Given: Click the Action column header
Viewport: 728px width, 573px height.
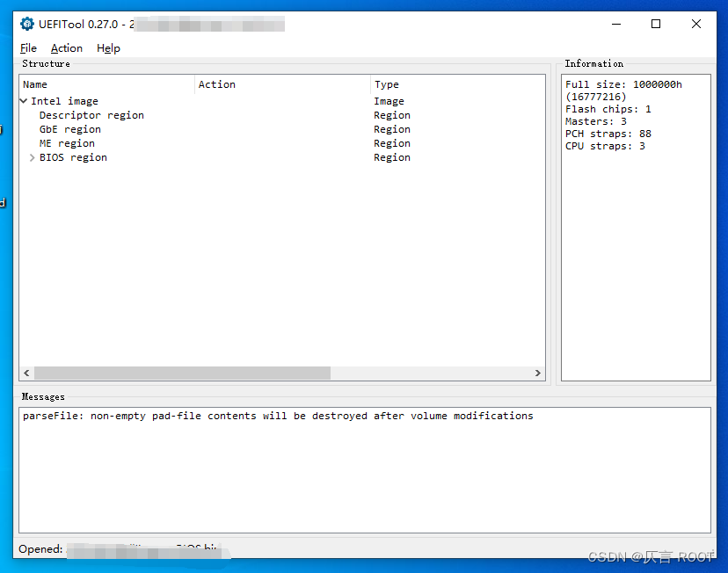Looking at the screenshot, I should pyautogui.click(x=283, y=84).
